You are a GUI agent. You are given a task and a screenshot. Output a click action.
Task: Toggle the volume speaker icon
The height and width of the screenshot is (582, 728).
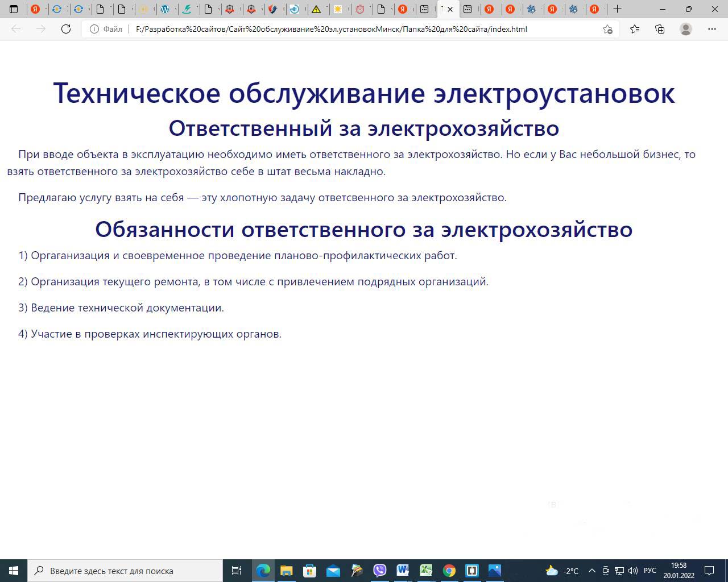tap(633, 571)
